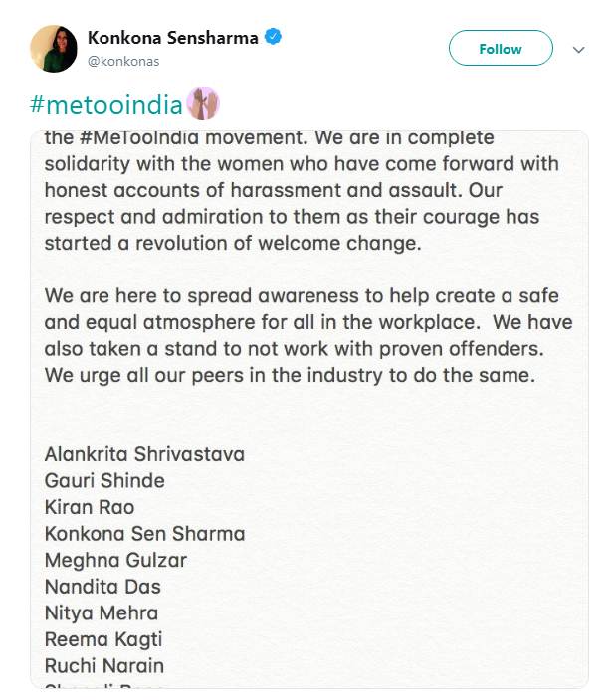Click the name Alankrita Shrivastava in the statement
The height and width of the screenshot is (700, 612).
pos(144,454)
